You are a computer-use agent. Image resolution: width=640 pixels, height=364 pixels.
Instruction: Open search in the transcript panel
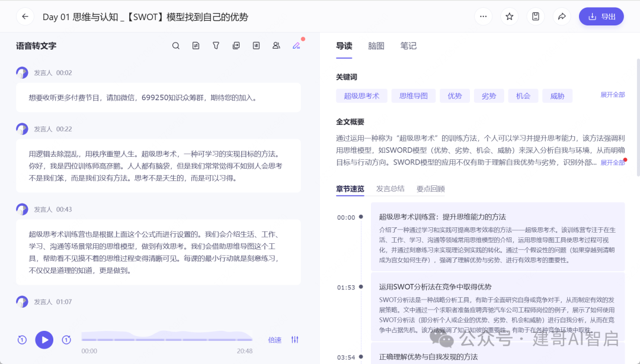pyautogui.click(x=175, y=45)
